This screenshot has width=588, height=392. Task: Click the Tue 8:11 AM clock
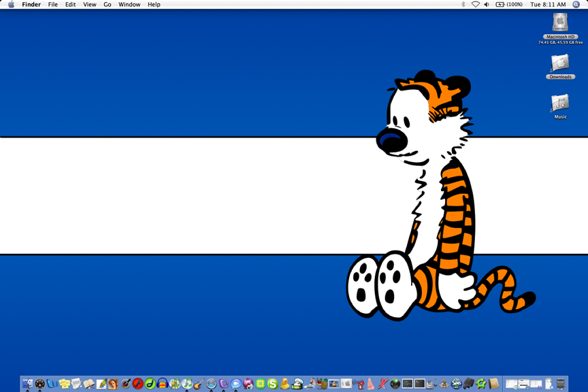[x=548, y=5]
